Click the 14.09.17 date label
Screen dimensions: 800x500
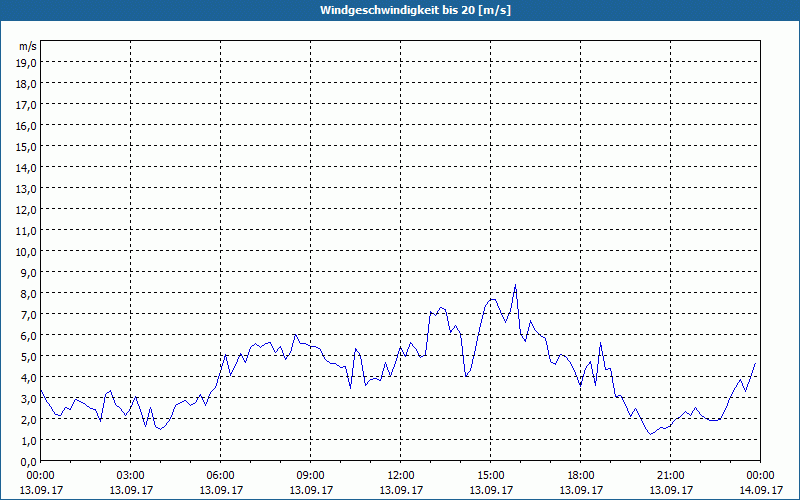coord(761,490)
